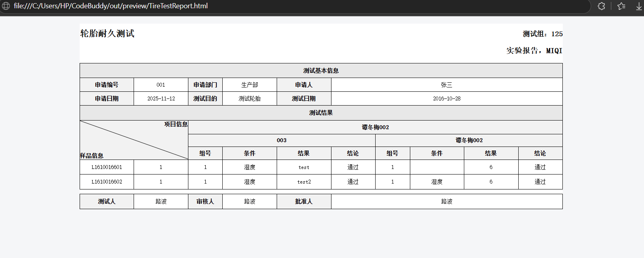Click the 测试基本信息 section header

coord(321,71)
